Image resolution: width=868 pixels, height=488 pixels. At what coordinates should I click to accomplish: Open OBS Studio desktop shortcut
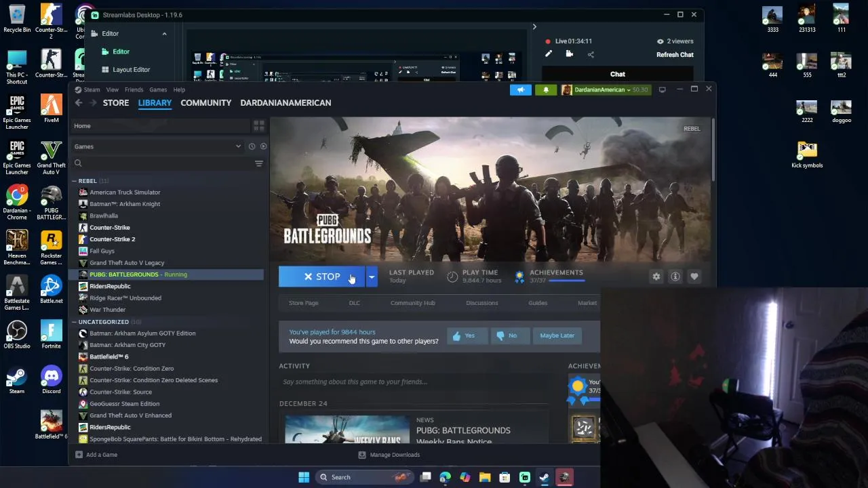point(17,335)
